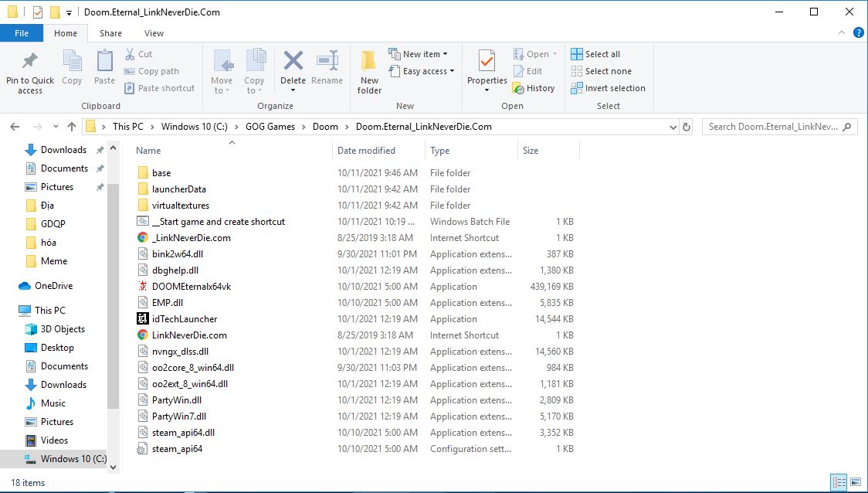Switch to large icons view button
Viewport: 868px width, 493px height.
(x=854, y=482)
